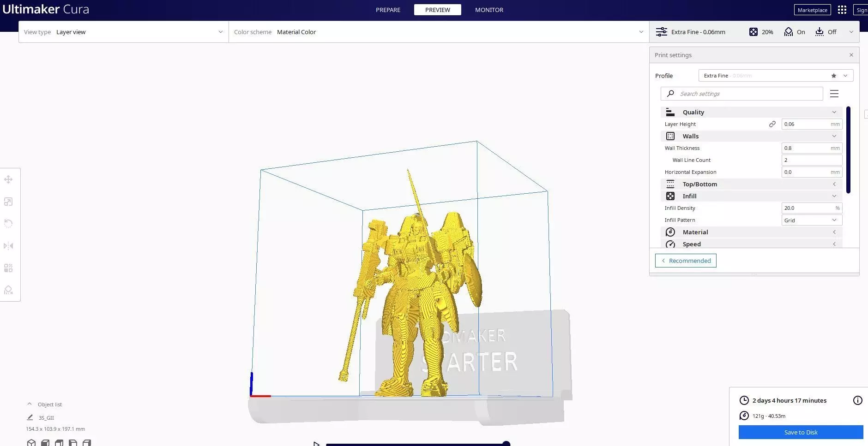Image resolution: width=868 pixels, height=446 pixels.
Task: Click the 121g · 40.53m material usage text
Action: (769, 416)
